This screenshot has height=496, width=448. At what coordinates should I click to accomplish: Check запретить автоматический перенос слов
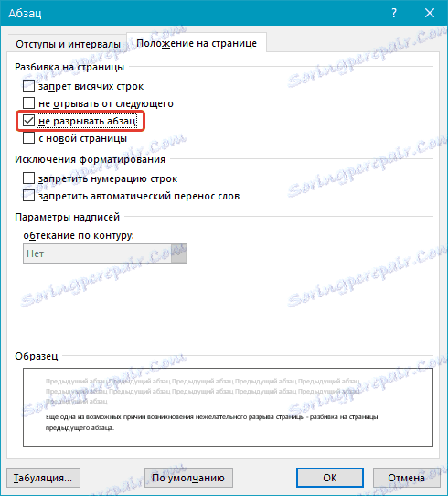(x=28, y=196)
